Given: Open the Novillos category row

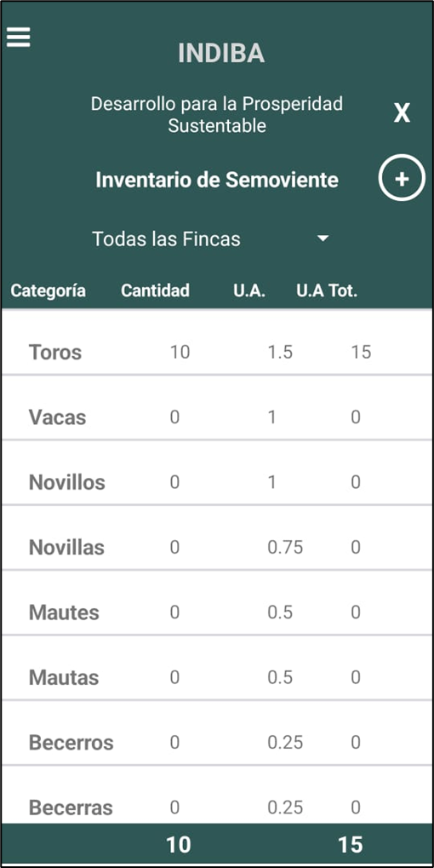Looking at the screenshot, I should click(217, 474).
